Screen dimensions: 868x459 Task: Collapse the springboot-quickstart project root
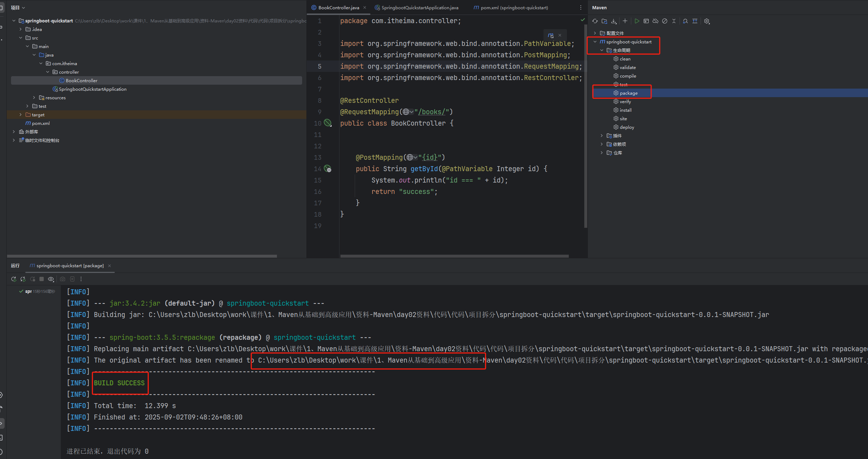coord(14,21)
